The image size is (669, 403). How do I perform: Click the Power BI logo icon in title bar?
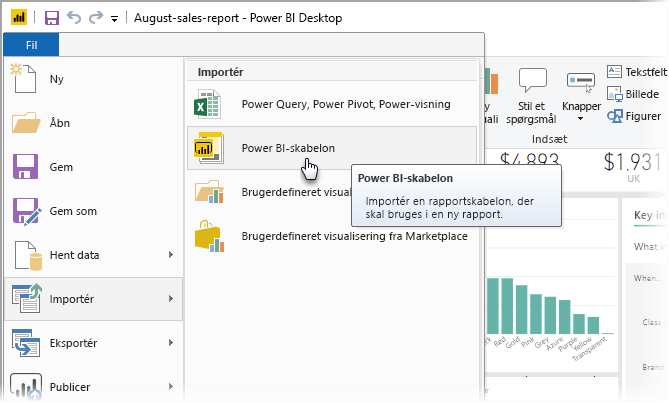point(19,17)
